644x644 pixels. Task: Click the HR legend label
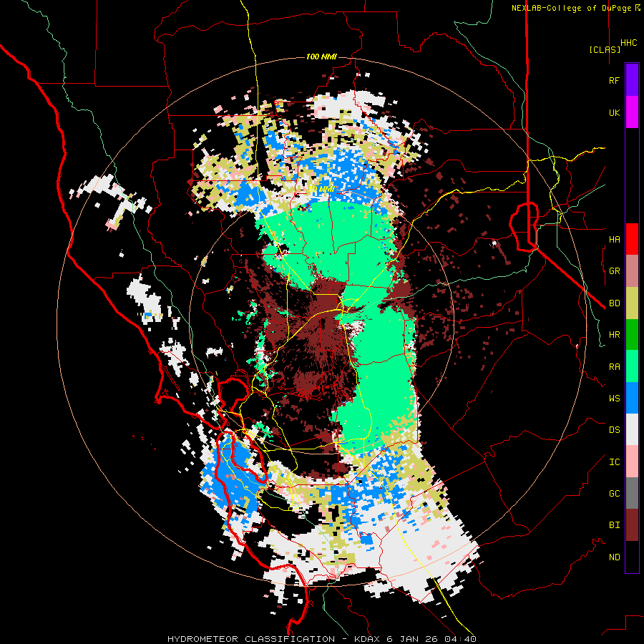[x=614, y=335]
